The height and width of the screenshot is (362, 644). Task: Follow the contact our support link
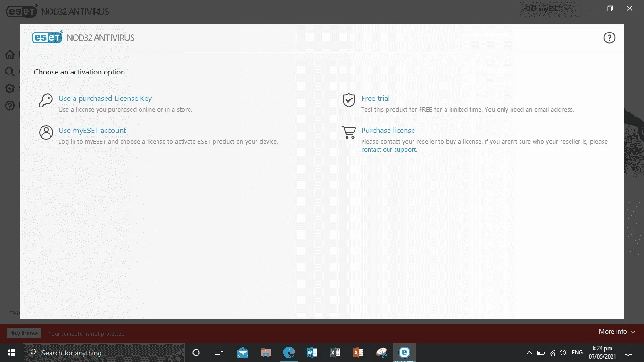pos(389,150)
